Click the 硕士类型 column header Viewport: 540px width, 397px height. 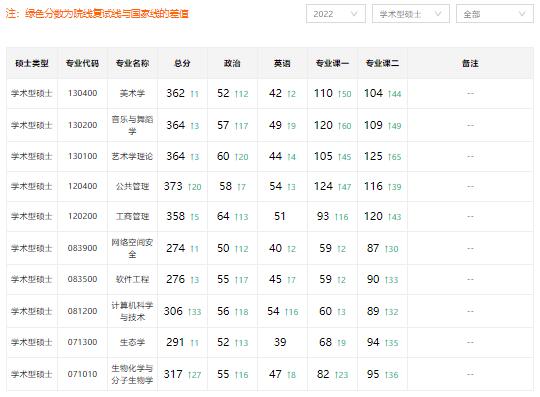tap(32, 63)
